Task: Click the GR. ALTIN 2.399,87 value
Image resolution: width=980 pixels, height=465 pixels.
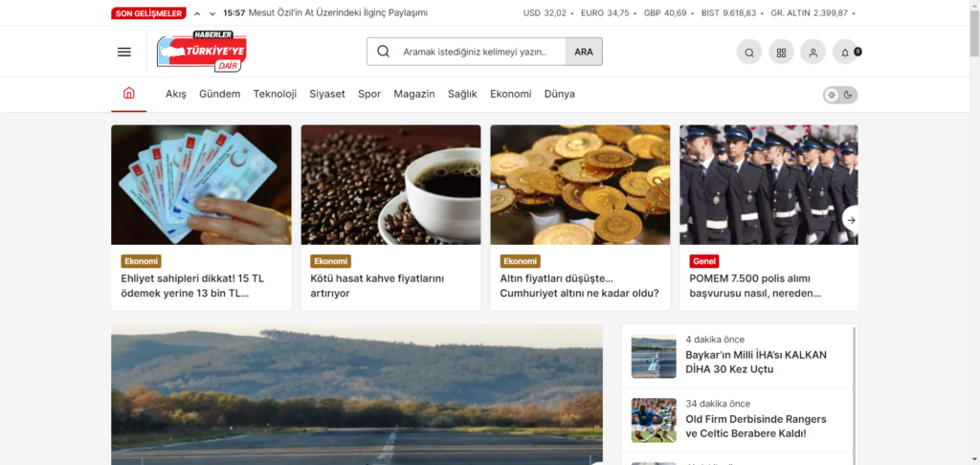Action: click(x=810, y=13)
